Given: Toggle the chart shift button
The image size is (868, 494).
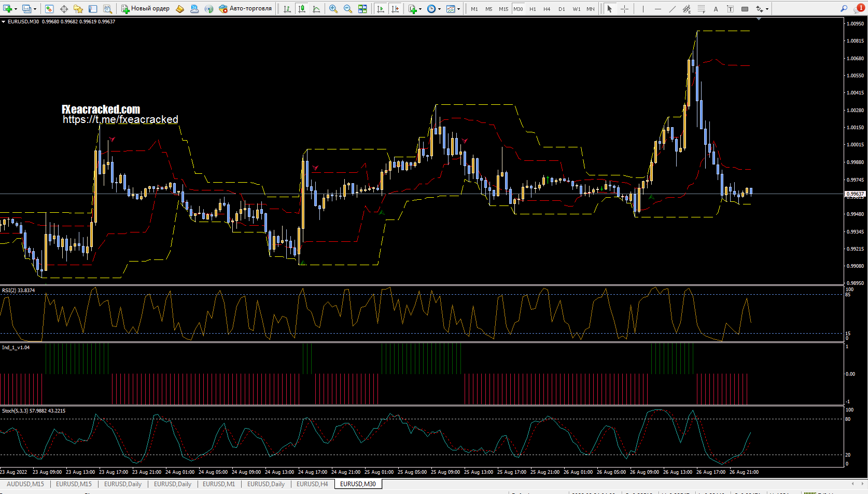Looking at the screenshot, I should (x=395, y=9).
